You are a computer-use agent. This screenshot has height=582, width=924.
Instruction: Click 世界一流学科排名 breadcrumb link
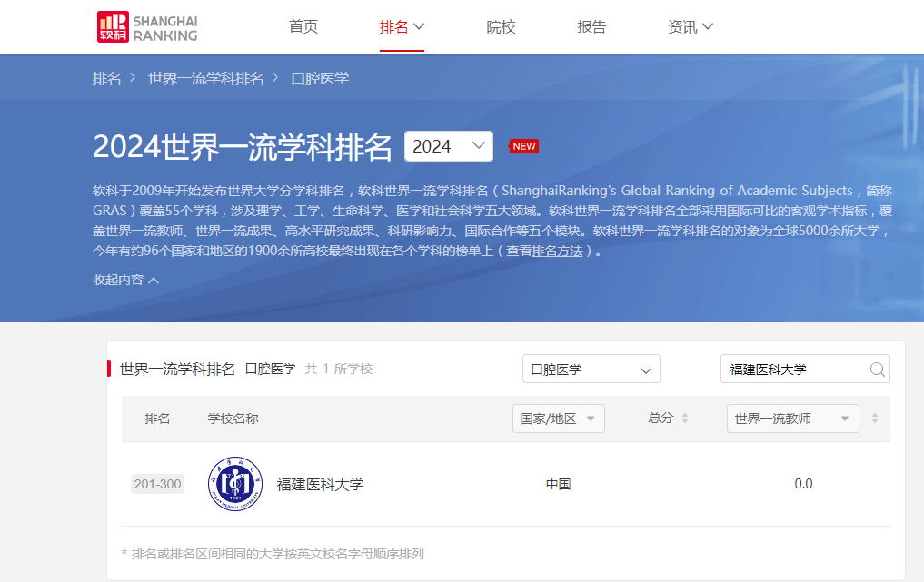[x=205, y=78]
